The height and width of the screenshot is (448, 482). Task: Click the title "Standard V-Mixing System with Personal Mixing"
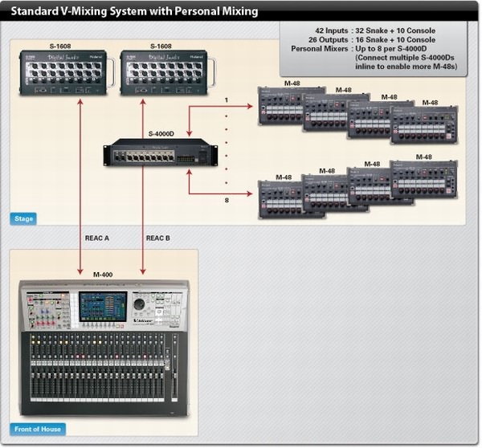pyautogui.click(x=134, y=11)
